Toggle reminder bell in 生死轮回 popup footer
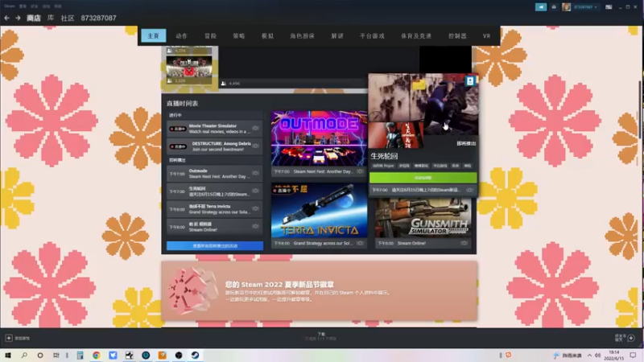 [469, 190]
